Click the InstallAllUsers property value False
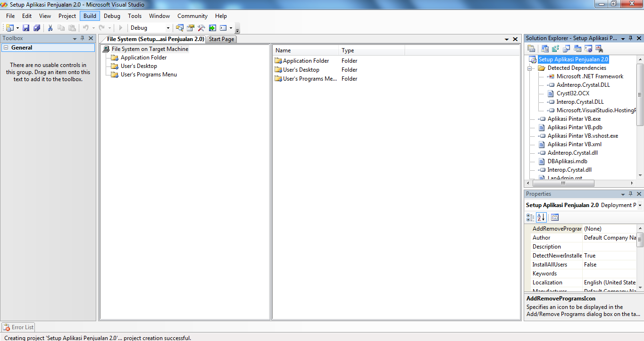The width and height of the screenshot is (644, 341). pos(610,265)
